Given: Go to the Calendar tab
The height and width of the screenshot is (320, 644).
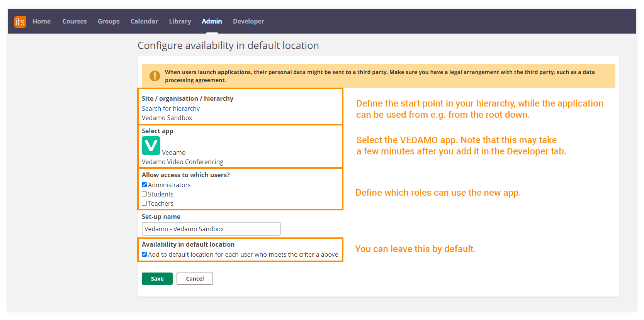Looking at the screenshot, I should point(144,21).
